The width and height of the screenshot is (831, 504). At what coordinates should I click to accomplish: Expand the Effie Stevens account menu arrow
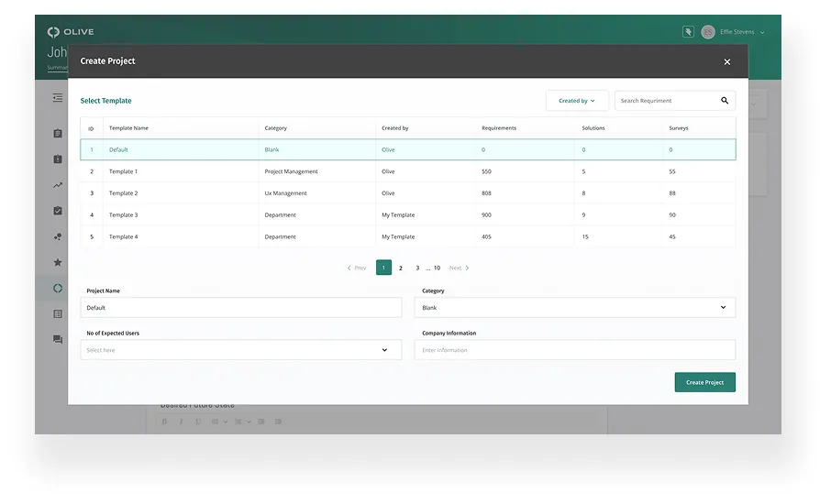pyautogui.click(x=762, y=32)
